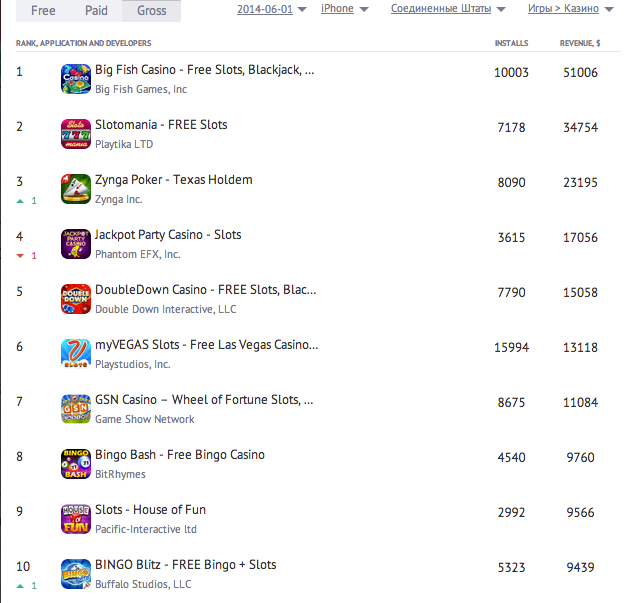Screen dimensions: 629x603
Task: Switch to the Paid tab
Action: coord(98,10)
